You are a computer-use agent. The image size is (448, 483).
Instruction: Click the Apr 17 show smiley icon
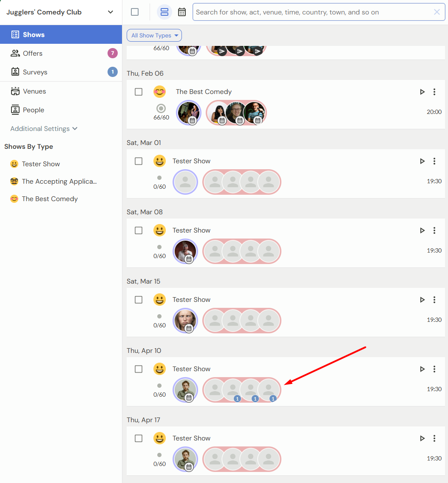click(159, 438)
